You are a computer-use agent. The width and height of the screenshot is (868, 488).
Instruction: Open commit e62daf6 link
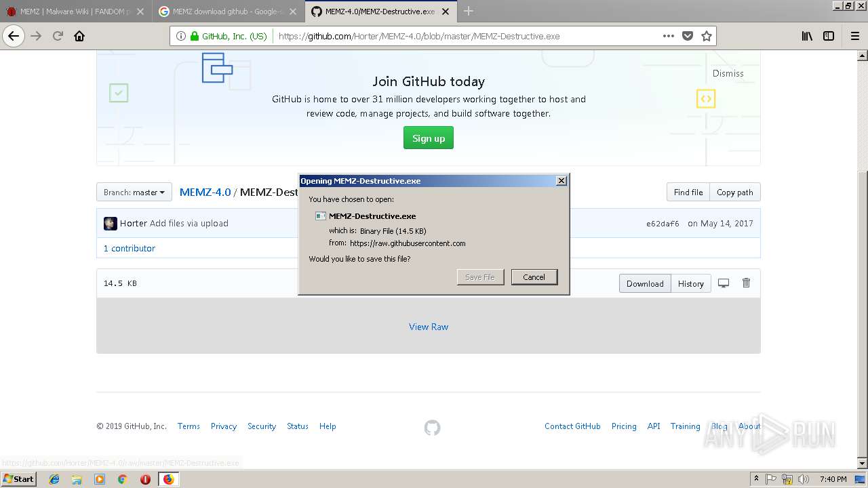click(663, 224)
